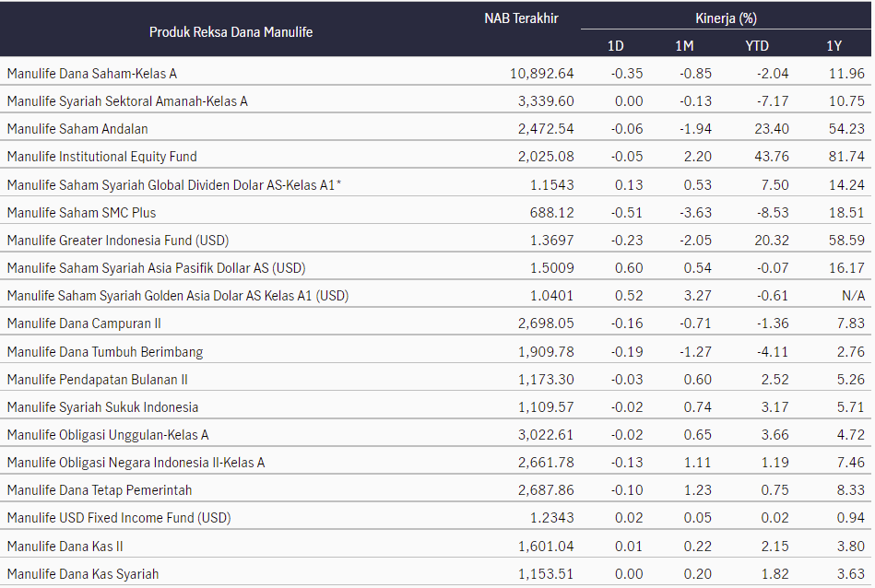Open Manulife Saham Syariah Golden Asia fund
Screen dimensions: 875x588
(x=178, y=296)
